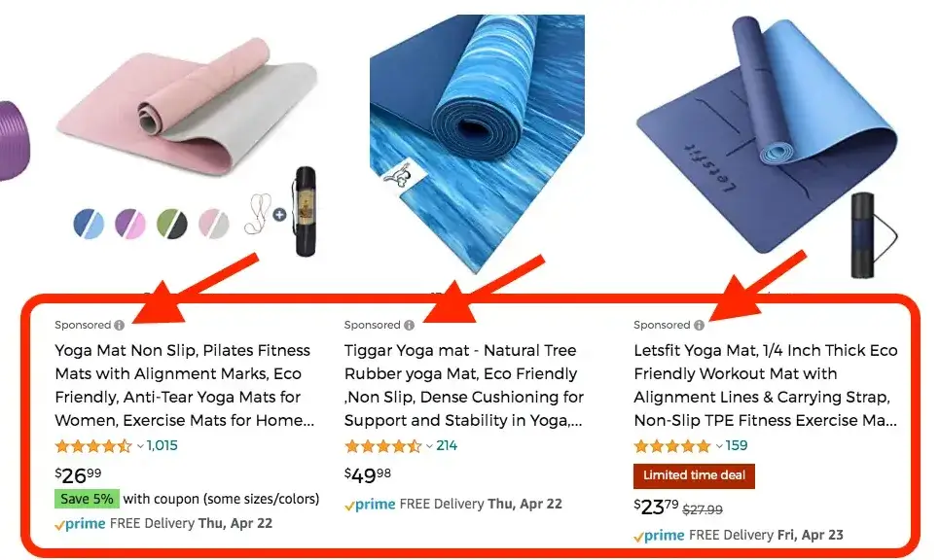Click the Limited time deal badge
The height and width of the screenshot is (560, 940).
coord(694,476)
